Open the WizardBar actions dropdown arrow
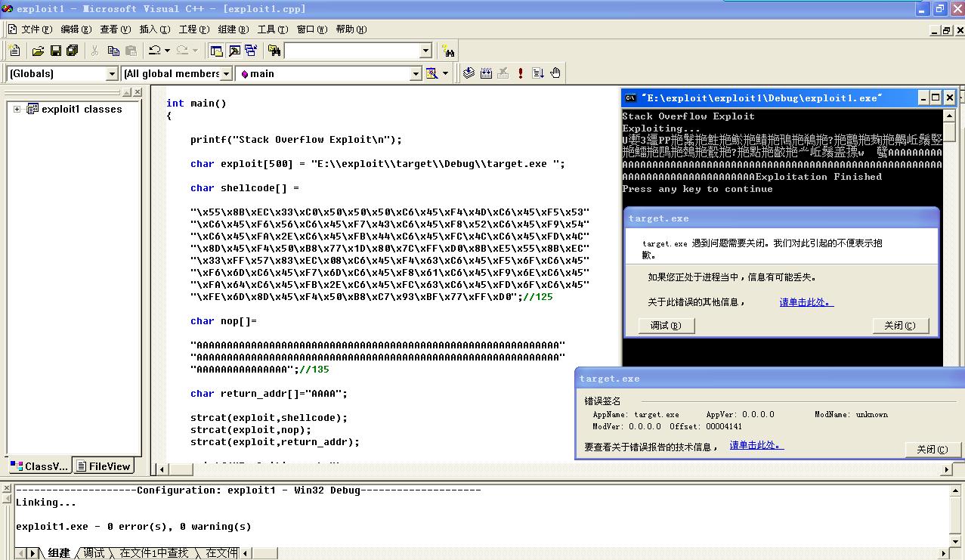 coord(445,73)
